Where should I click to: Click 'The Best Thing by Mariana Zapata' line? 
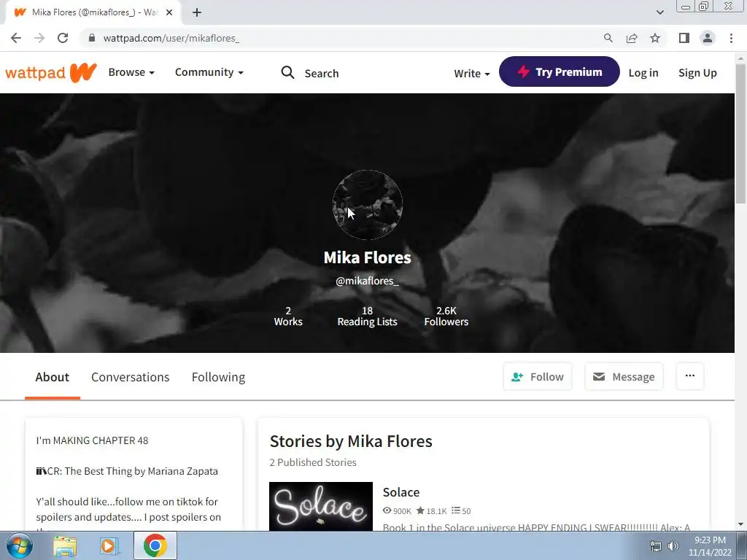point(127,471)
